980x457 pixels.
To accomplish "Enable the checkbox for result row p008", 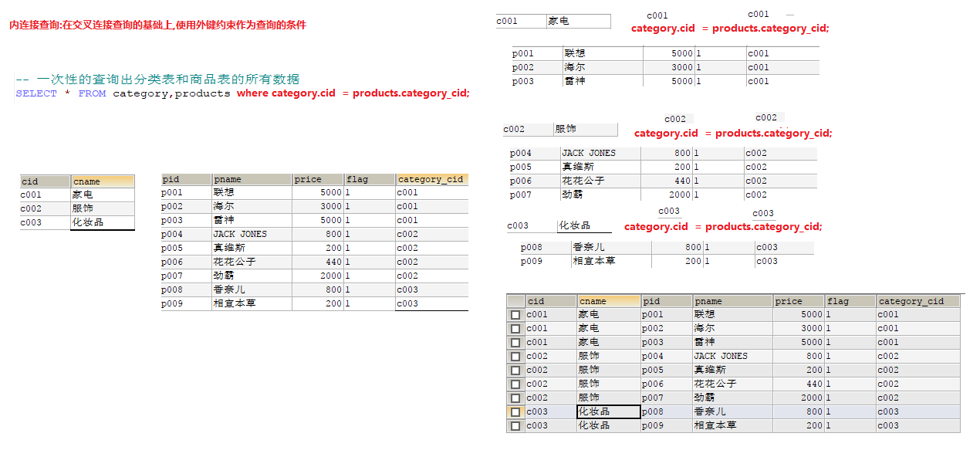I will coord(515,412).
